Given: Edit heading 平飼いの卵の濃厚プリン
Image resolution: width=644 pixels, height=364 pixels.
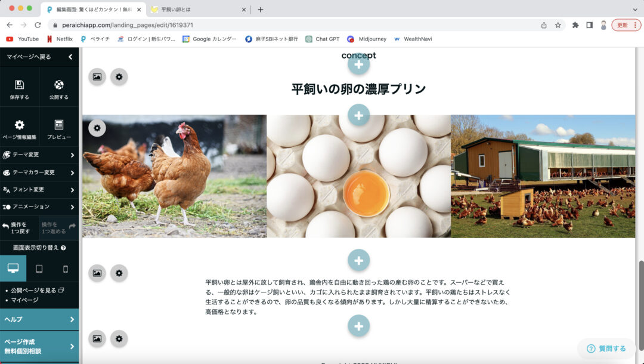Looking at the screenshot, I should point(358,89).
